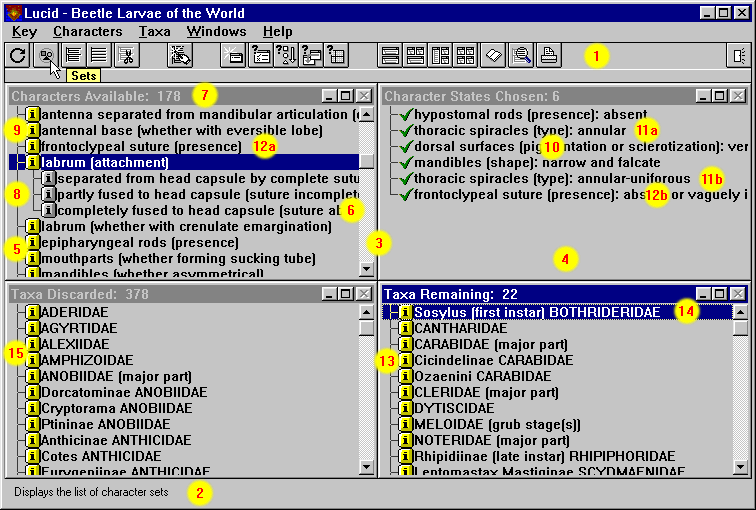
Task: Choose the four-pane tiled layout icon
Action: 466,55
